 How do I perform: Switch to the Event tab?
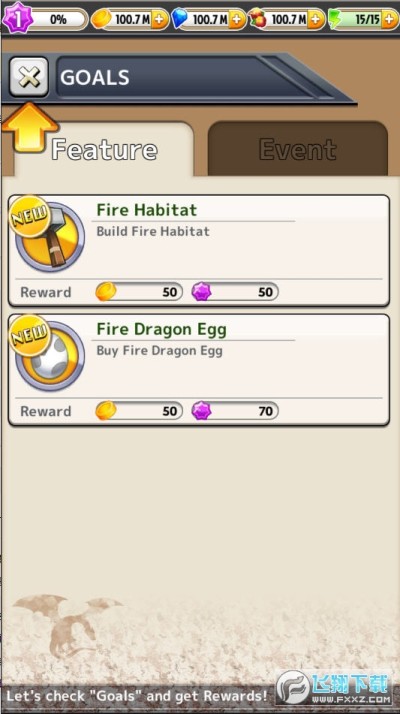point(297,148)
